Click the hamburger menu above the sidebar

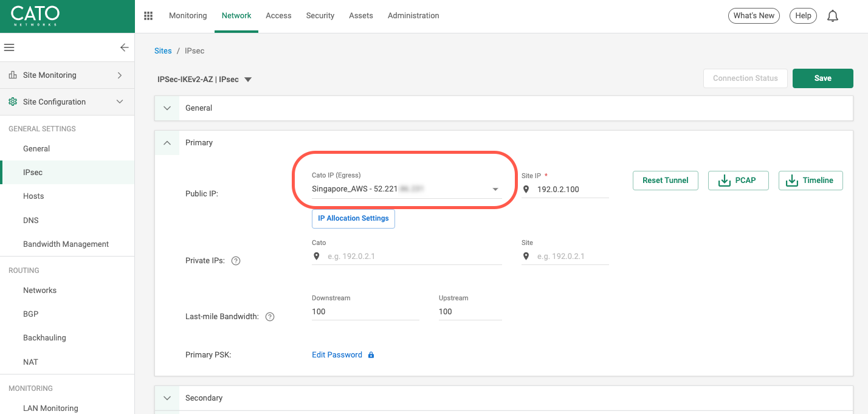pyautogui.click(x=9, y=47)
